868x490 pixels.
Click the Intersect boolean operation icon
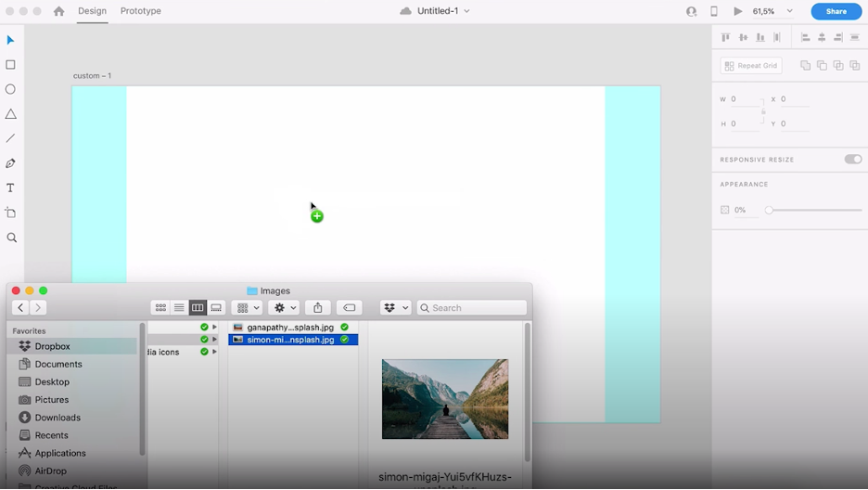click(x=838, y=65)
